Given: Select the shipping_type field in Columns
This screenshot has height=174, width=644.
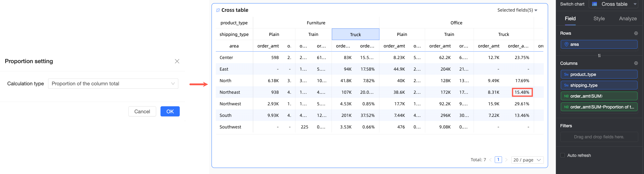Looking at the screenshot, I should 599,85.
